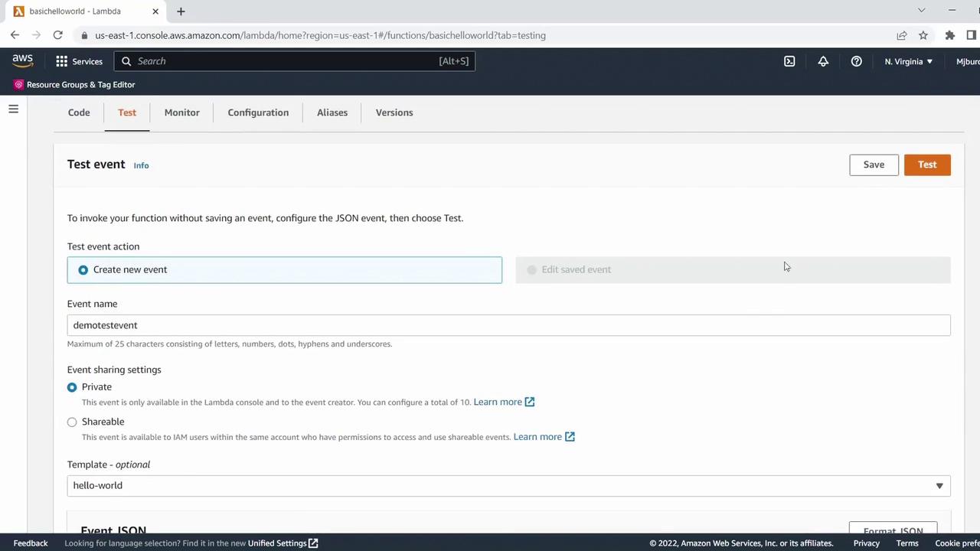Click the Feedback link in footer
Viewport: 980px width, 551px height.
tap(31, 543)
